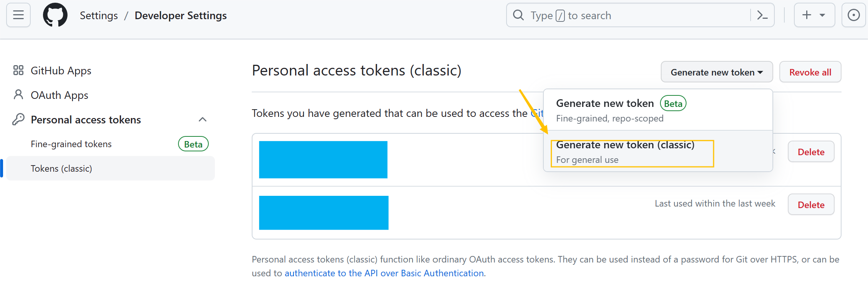Choose the fine-grained Generate new token entry
The height and width of the screenshot is (292, 868).
tap(606, 103)
